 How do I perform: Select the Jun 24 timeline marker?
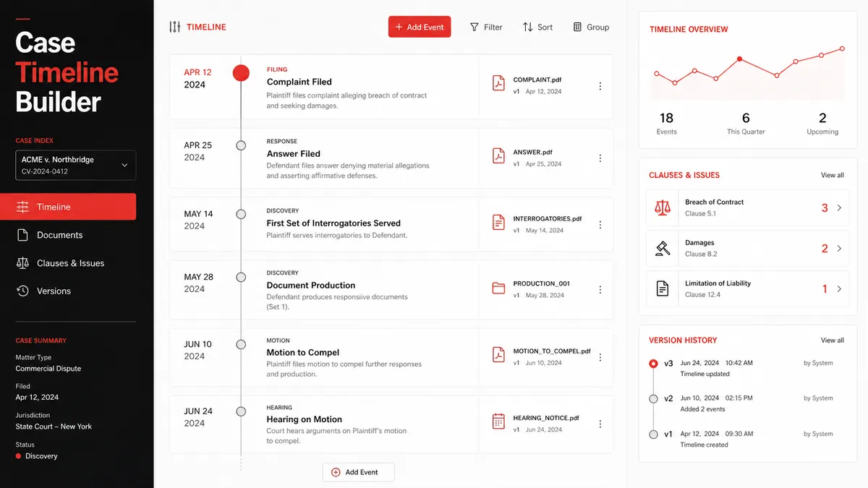tap(241, 411)
